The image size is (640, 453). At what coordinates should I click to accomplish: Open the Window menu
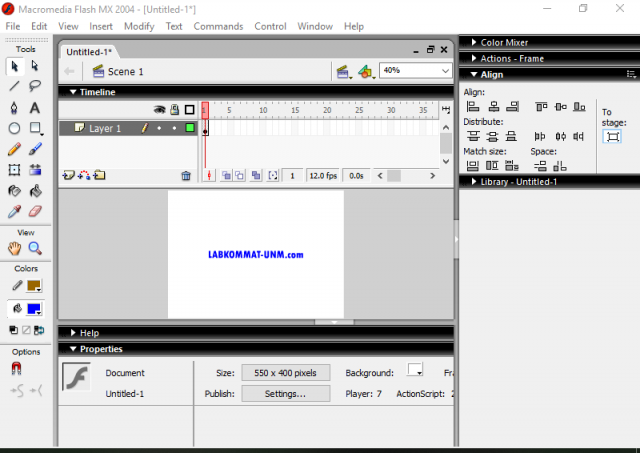coord(315,27)
